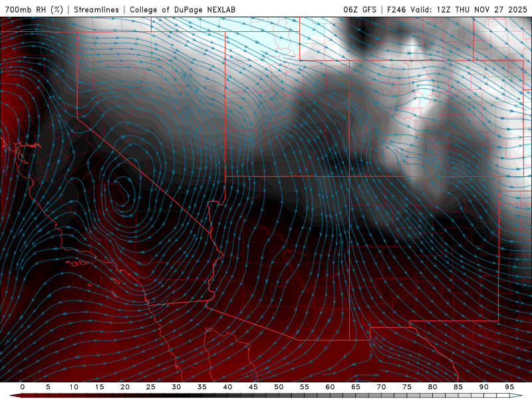Click the '40' value on the colorbar scale
532x399 pixels.
tap(227, 387)
